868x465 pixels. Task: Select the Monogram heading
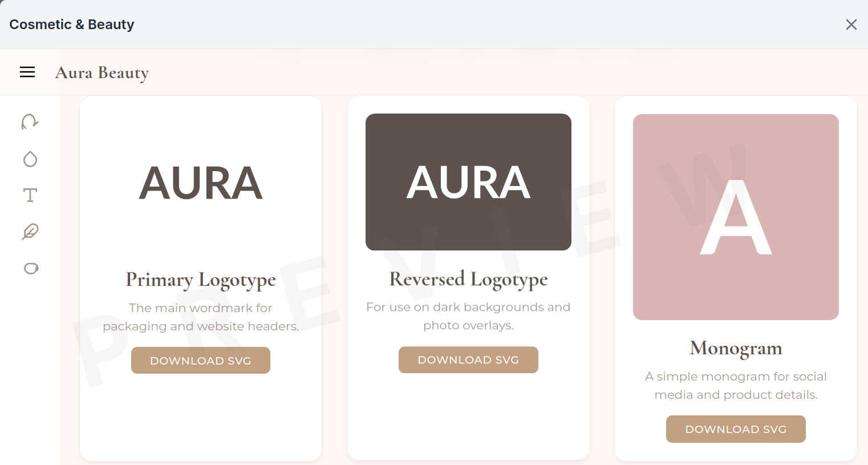click(x=736, y=348)
